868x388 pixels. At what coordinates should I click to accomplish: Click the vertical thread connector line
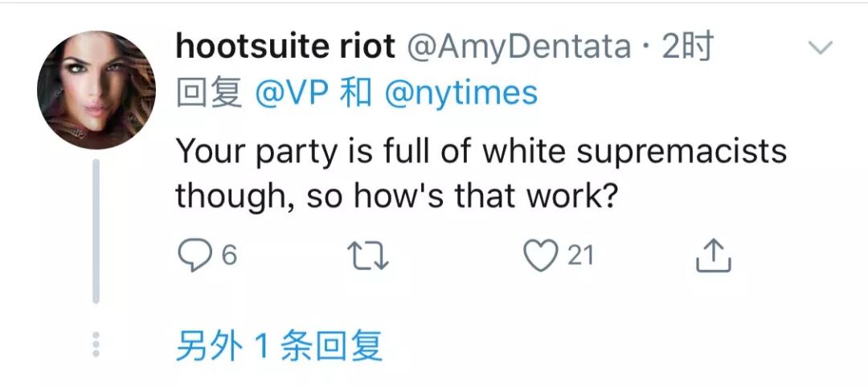click(x=96, y=231)
